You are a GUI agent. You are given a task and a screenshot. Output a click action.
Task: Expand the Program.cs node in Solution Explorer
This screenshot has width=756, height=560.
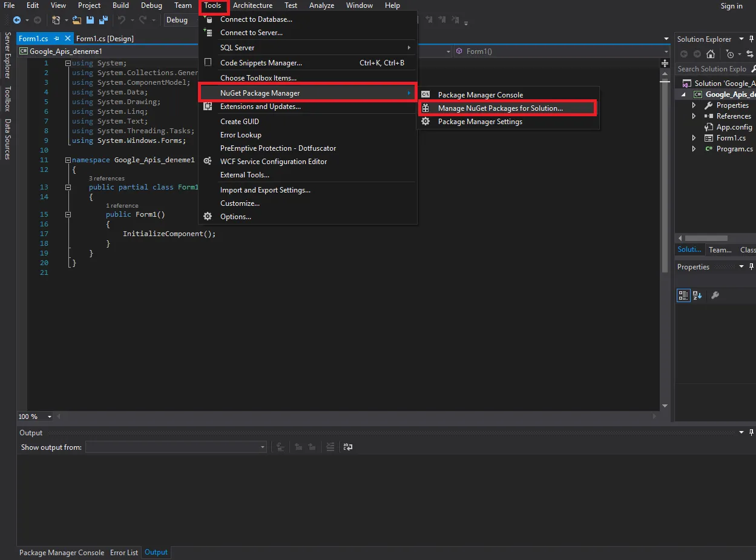point(694,149)
